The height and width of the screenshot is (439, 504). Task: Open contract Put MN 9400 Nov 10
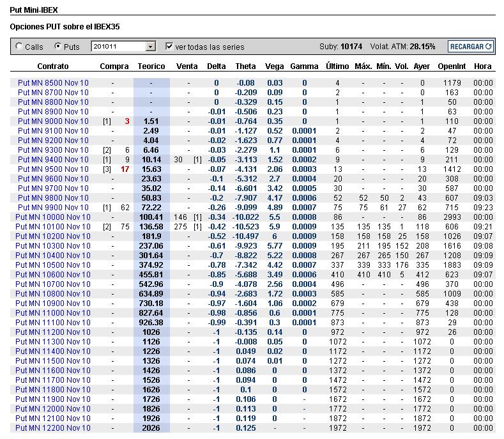pos(53,160)
